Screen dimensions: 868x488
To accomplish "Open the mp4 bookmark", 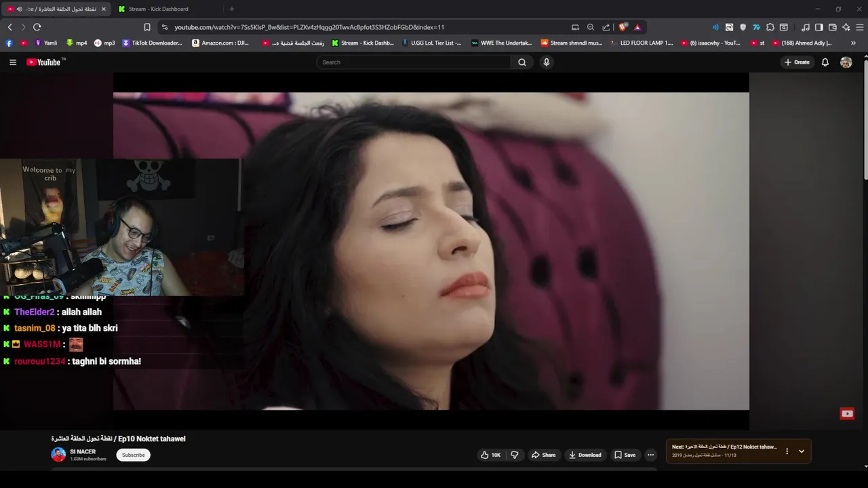I will pos(77,43).
